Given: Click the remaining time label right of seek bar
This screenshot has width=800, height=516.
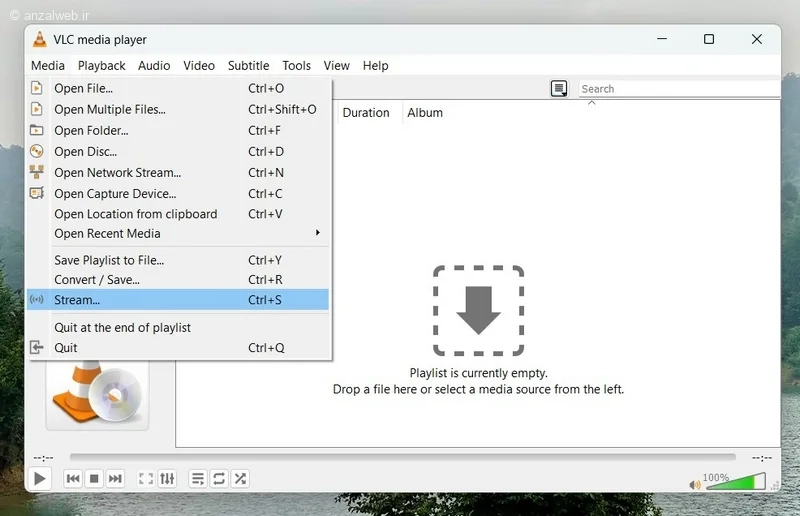Looking at the screenshot, I should (x=762, y=458).
